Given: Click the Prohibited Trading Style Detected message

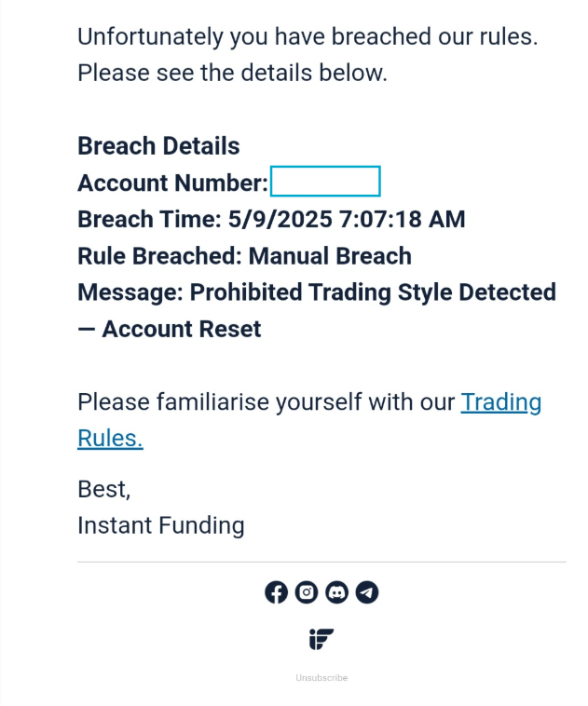Looking at the screenshot, I should [373, 292].
